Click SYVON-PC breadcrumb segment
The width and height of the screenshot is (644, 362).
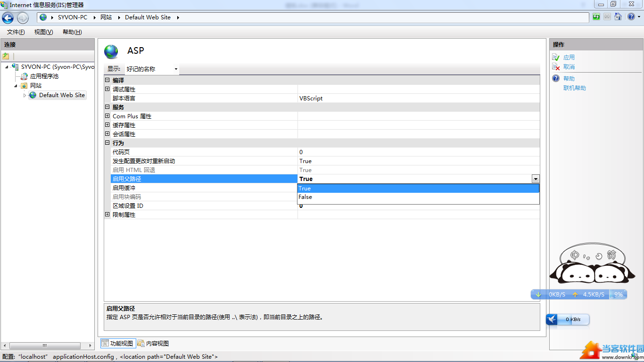click(73, 17)
